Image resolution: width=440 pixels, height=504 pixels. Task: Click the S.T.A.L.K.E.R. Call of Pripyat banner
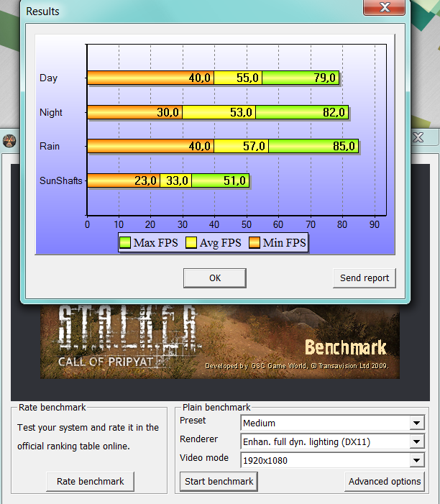tap(220, 342)
